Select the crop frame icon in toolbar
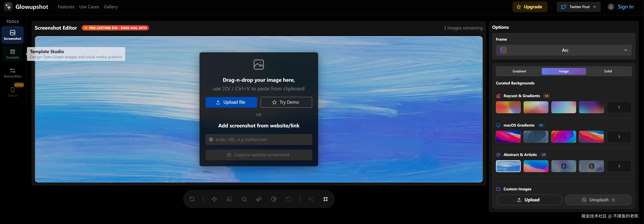Viewport: 644px width, 224px height. (x=325, y=199)
